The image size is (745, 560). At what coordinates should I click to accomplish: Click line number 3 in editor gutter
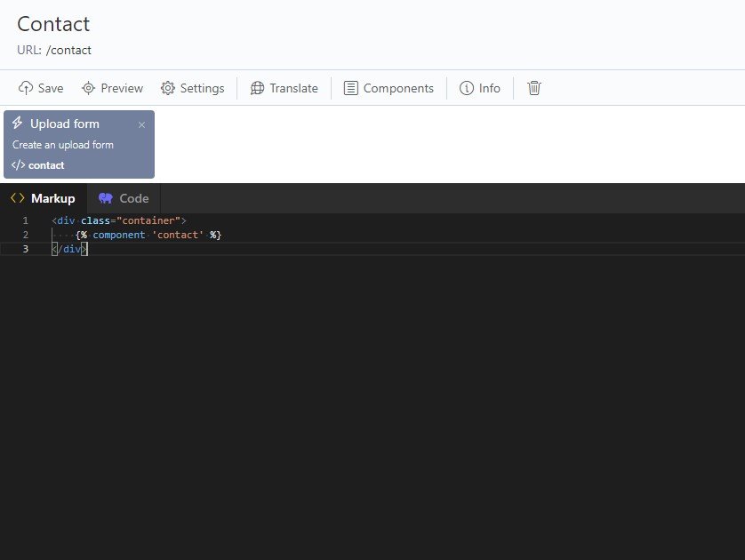coord(26,249)
